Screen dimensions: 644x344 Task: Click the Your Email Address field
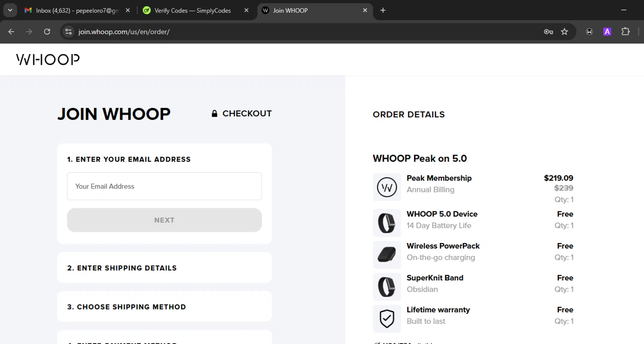pos(164,186)
